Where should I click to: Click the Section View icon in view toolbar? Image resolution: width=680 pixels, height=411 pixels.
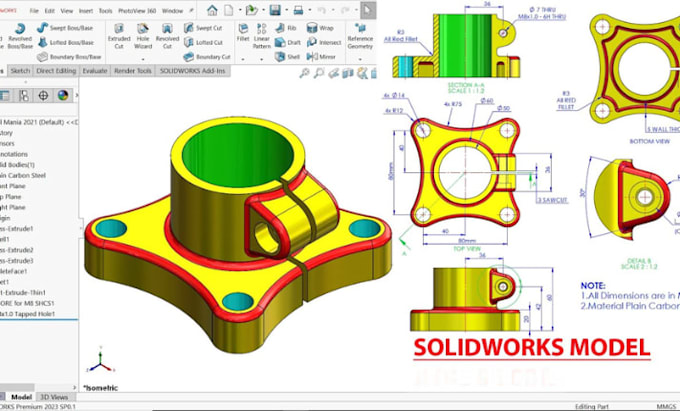[x=347, y=73]
